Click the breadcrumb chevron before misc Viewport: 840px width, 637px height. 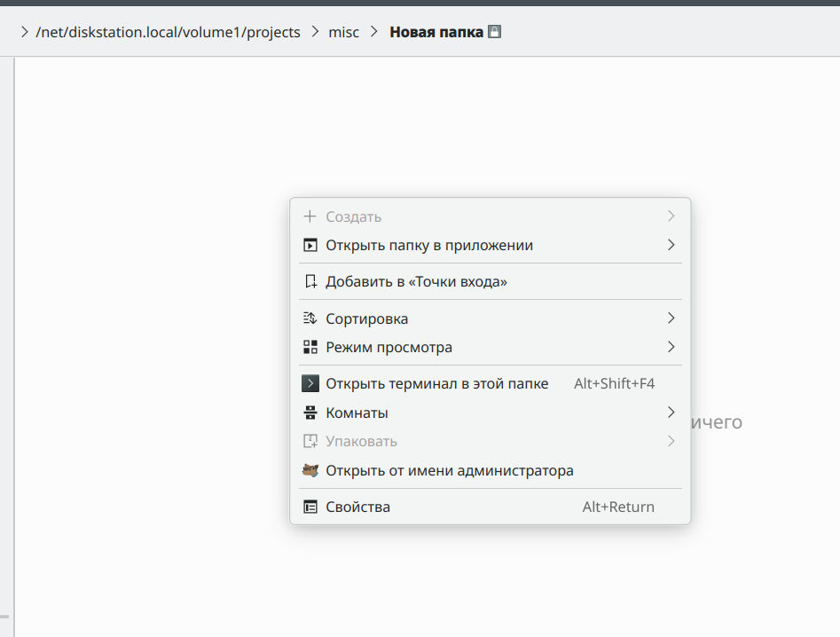point(315,32)
